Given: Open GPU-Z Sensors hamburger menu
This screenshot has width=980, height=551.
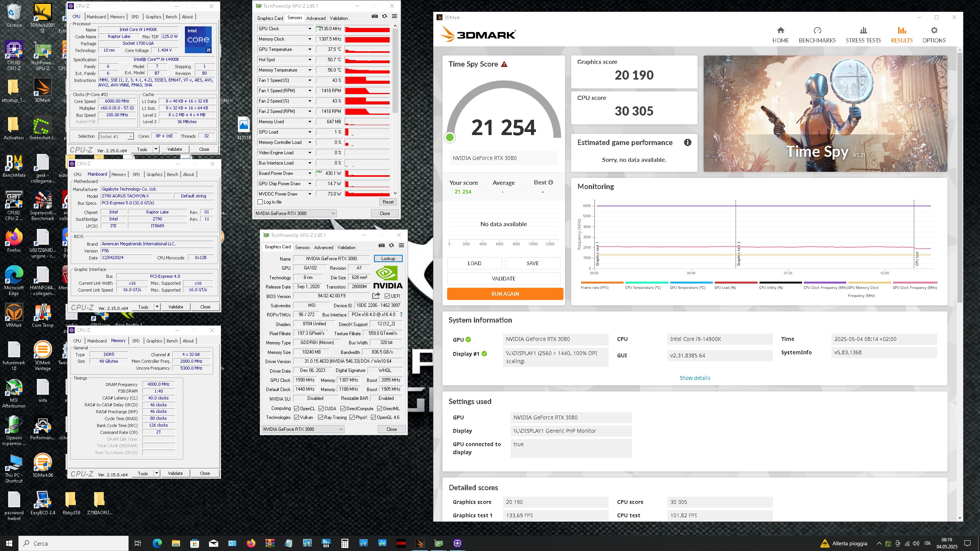Looking at the screenshot, I should (394, 16).
